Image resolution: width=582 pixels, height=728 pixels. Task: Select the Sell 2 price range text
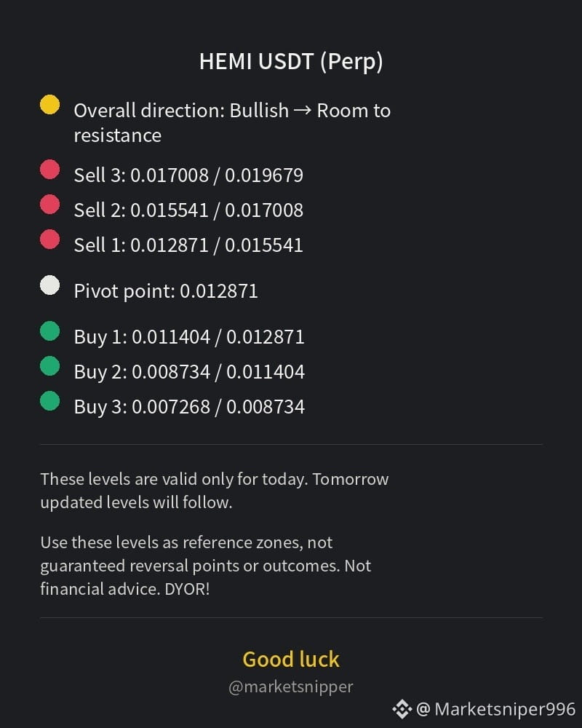coord(188,210)
